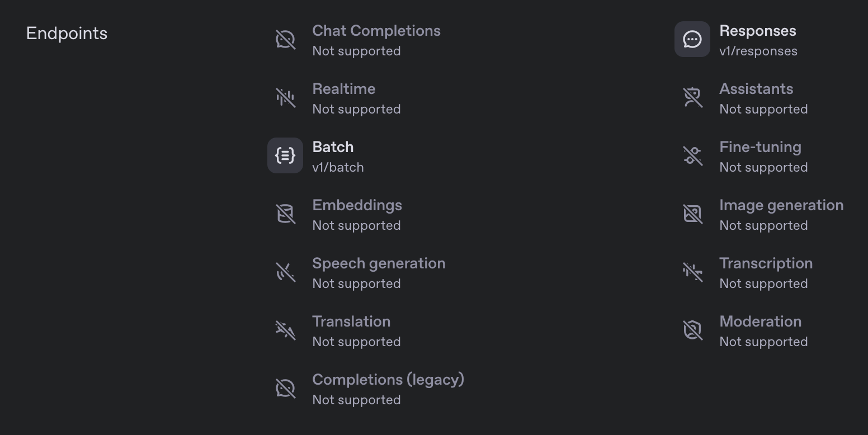868x435 pixels.
Task: Open the Batch endpoint label
Action: point(333,147)
